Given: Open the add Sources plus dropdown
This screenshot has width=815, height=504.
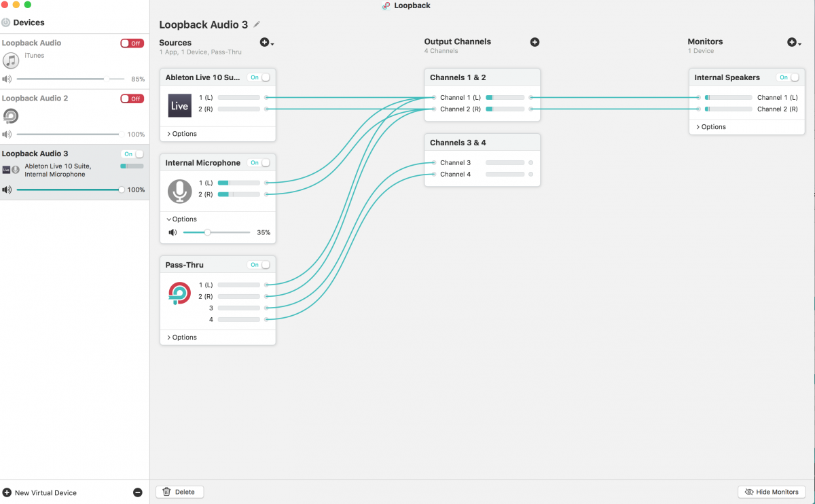Looking at the screenshot, I should pyautogui.click(x=267, y=43).
